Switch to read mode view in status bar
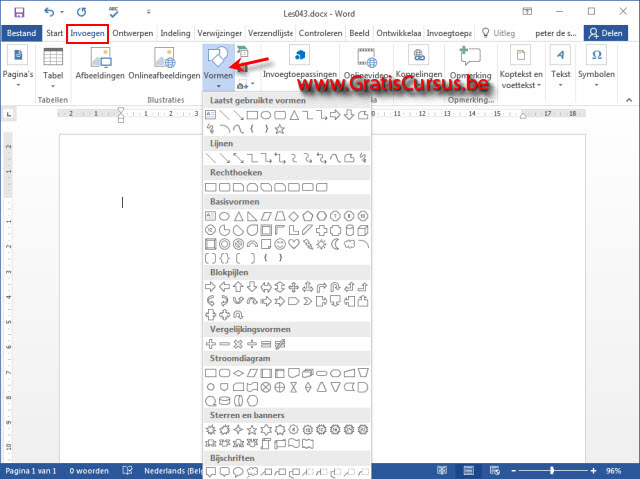Viewport: 640px width, 479px height. point(442,471)
